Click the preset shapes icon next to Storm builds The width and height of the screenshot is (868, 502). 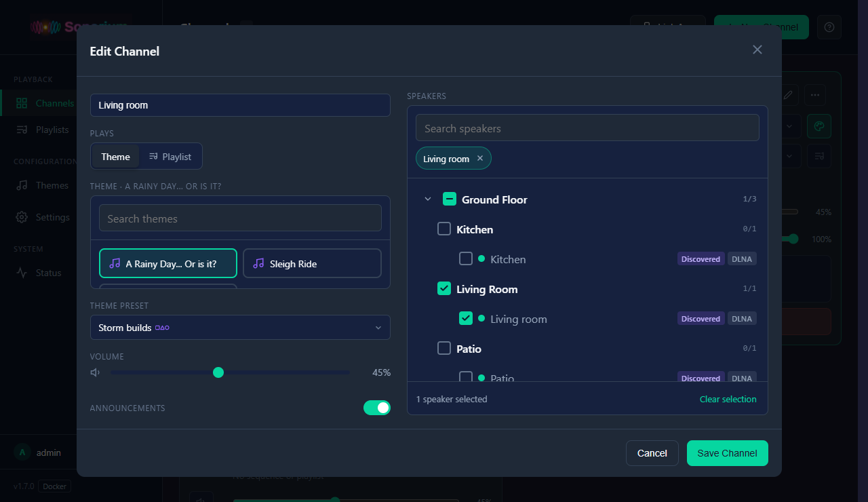click(162, 328)
